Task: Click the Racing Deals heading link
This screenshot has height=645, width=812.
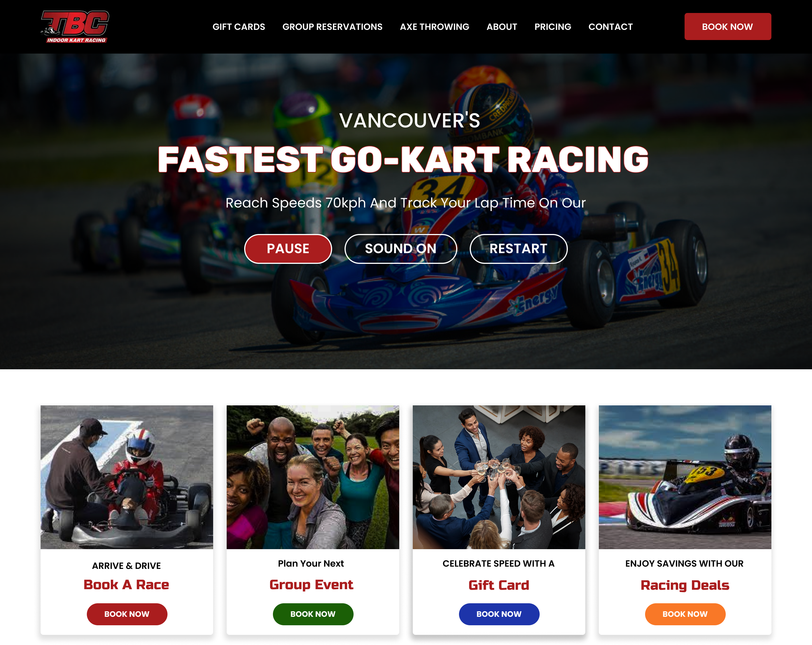Action: click(x=685, y=585)
